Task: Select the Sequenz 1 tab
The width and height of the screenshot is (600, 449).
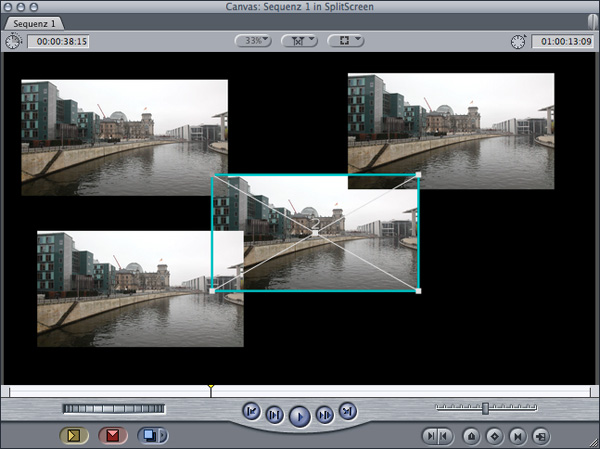Action: click(x=36, y=22)
